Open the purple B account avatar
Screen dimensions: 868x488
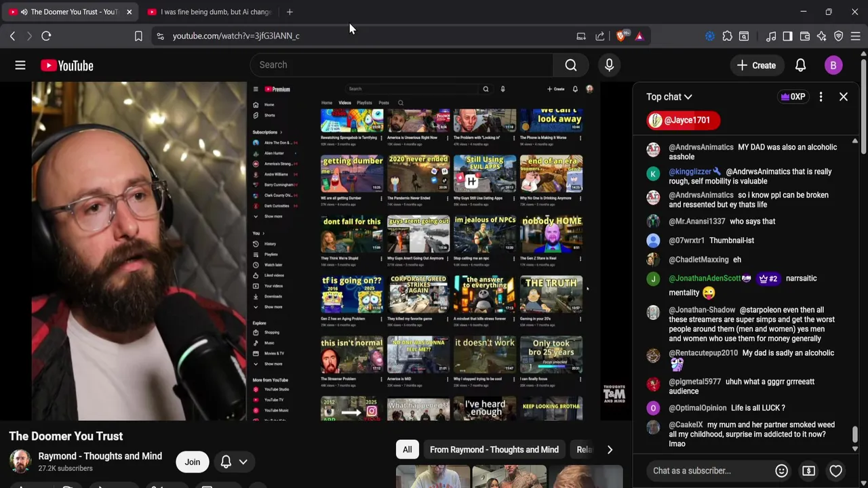coord(833,65)
